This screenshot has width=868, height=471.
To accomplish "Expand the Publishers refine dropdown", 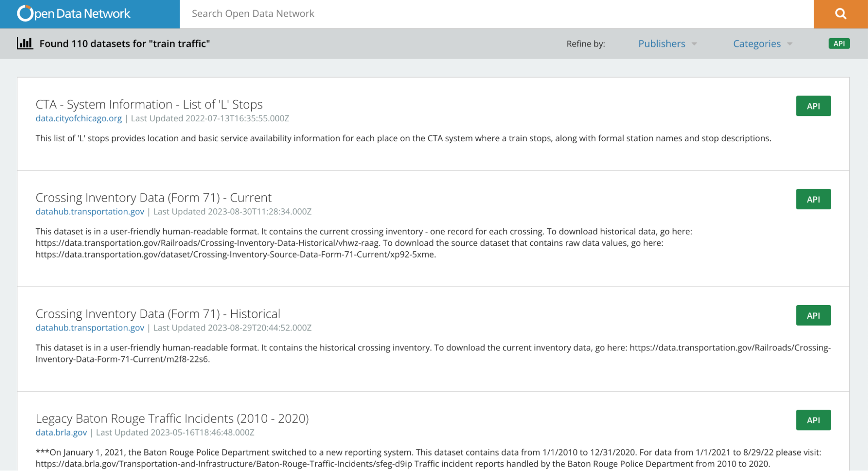I will point(661,44).
